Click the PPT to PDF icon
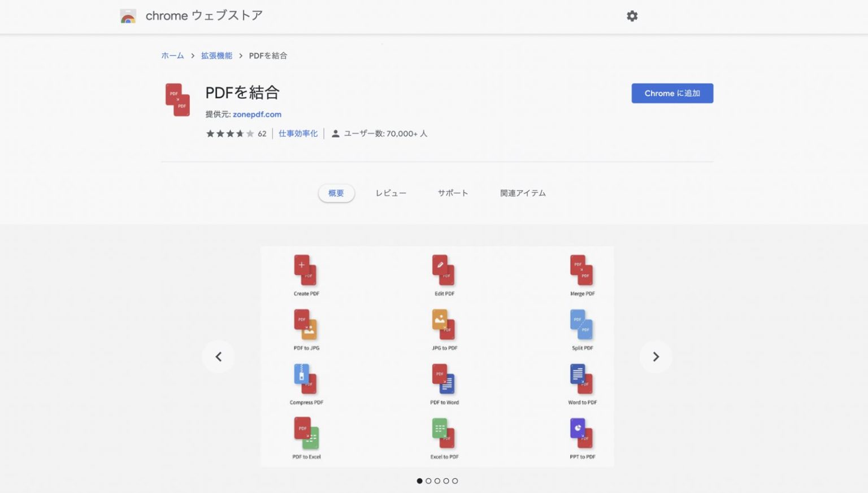This screenshot has width=868, height=493. pyautogui.click(x=581, y=434)
